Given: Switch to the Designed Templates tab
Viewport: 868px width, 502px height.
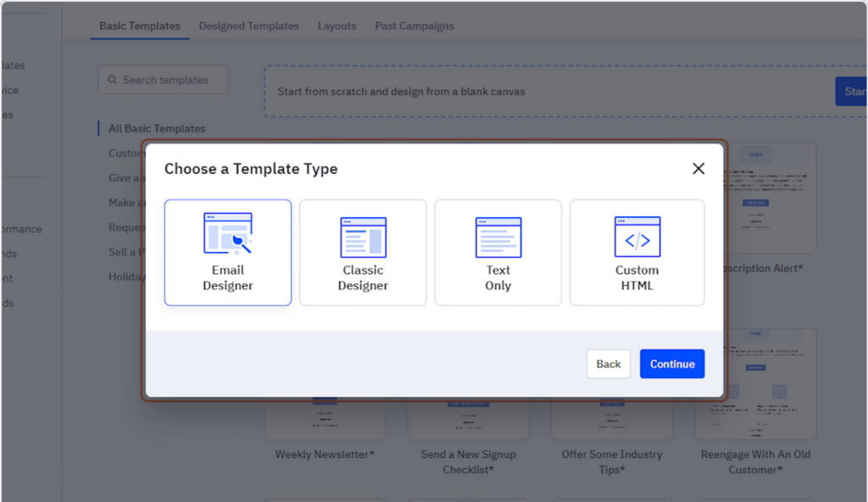Looking at the screenshot, I should (248, 25).
